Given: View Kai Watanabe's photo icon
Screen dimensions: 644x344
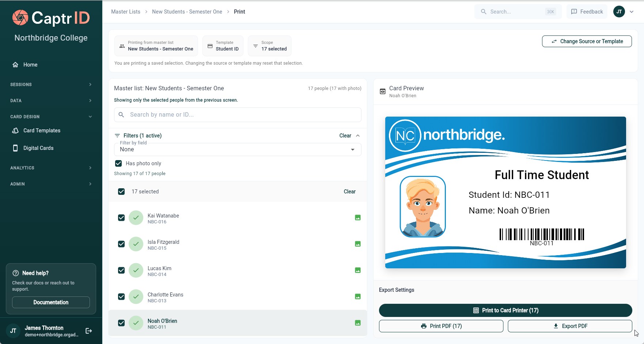Looking at the screenshot, I should pos(357,217).
